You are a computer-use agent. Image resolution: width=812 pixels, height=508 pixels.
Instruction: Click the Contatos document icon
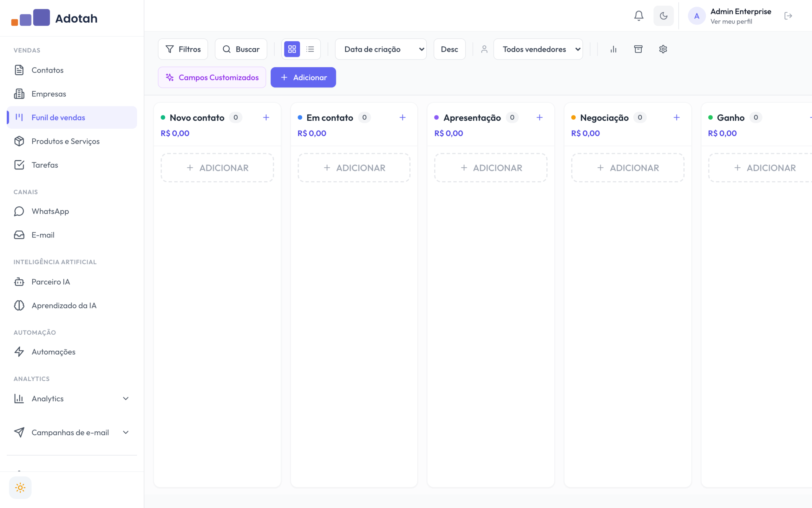coord(19,70)
